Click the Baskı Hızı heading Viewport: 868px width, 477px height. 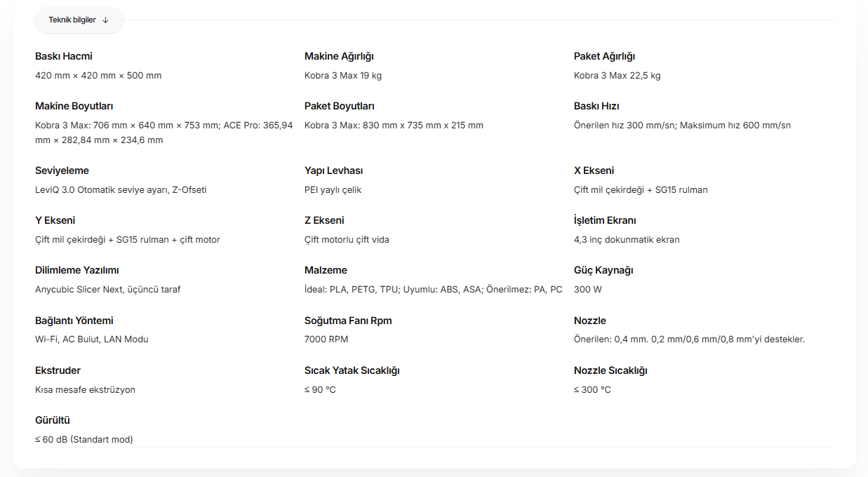pos(596,106)
